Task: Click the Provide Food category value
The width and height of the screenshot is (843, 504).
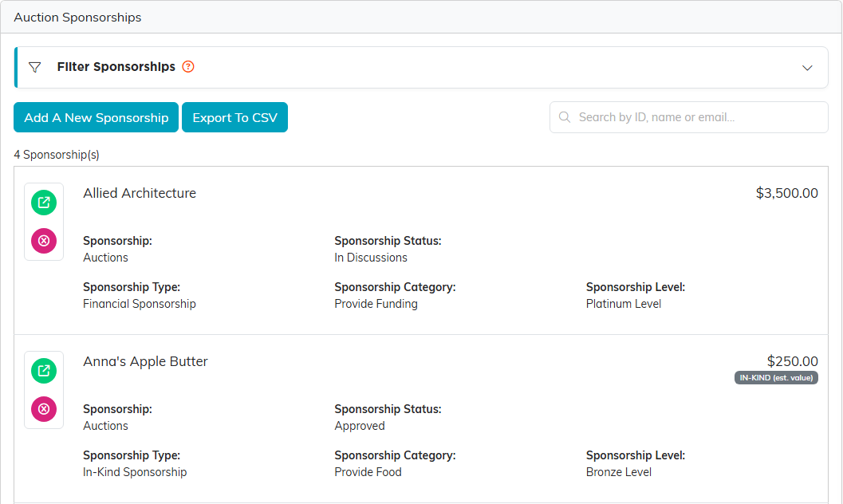Action: click(368, 472)
